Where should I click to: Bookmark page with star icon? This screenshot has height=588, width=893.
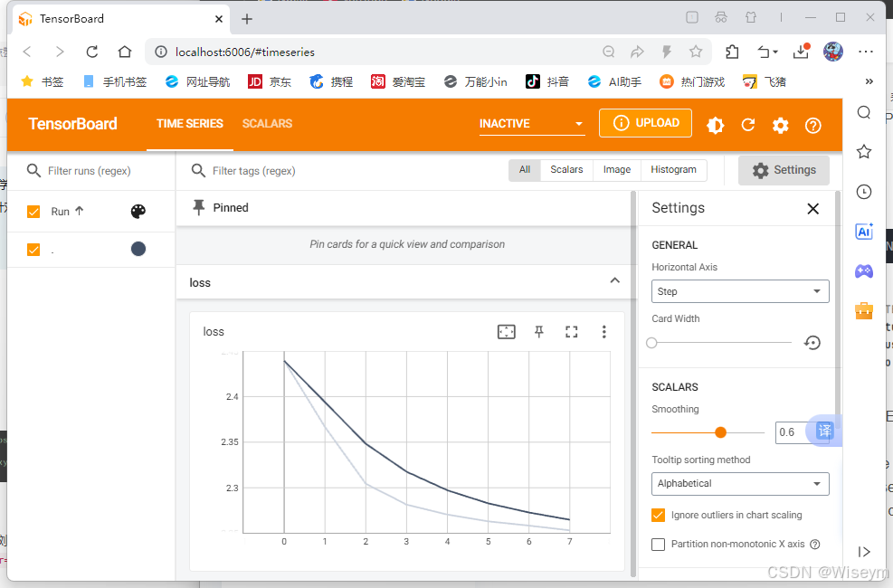(x=696, y=52)
